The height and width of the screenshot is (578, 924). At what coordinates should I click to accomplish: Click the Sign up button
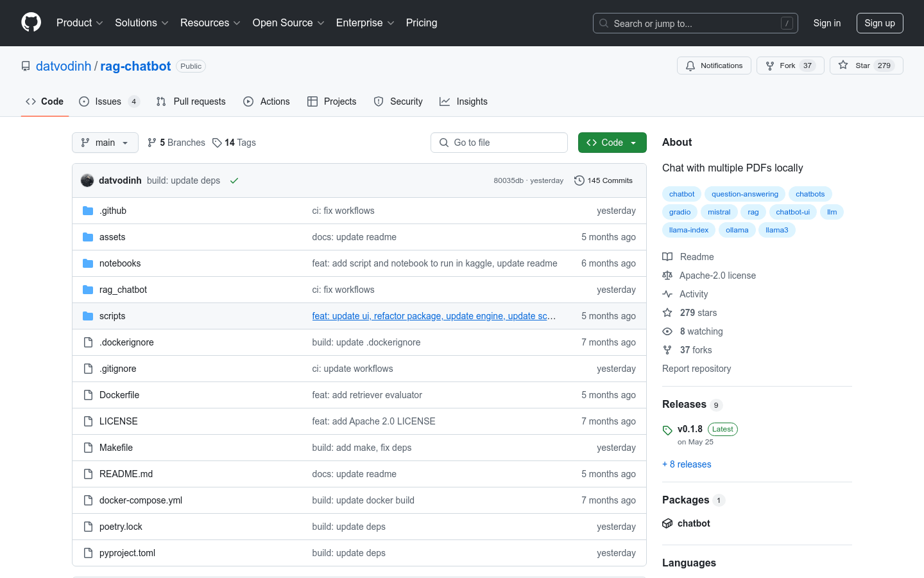pos(880,23)
